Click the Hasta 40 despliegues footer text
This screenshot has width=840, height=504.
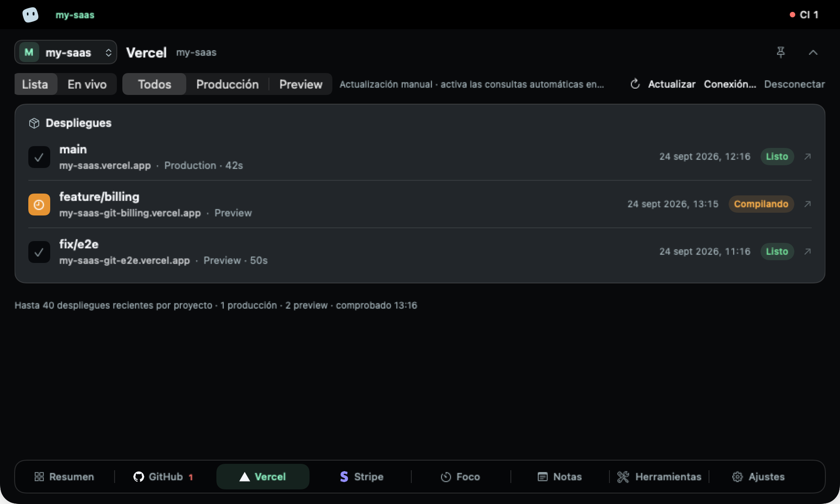[x=216, y=305]
